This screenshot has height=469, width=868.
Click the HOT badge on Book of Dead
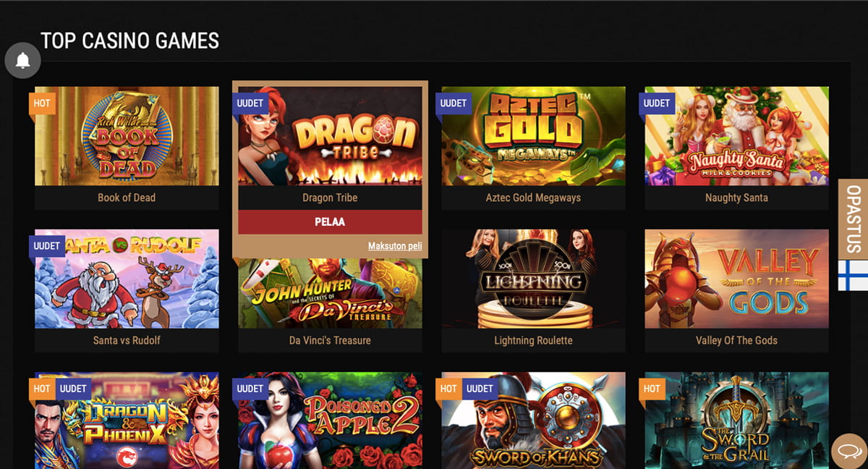(x=42, y=103)
